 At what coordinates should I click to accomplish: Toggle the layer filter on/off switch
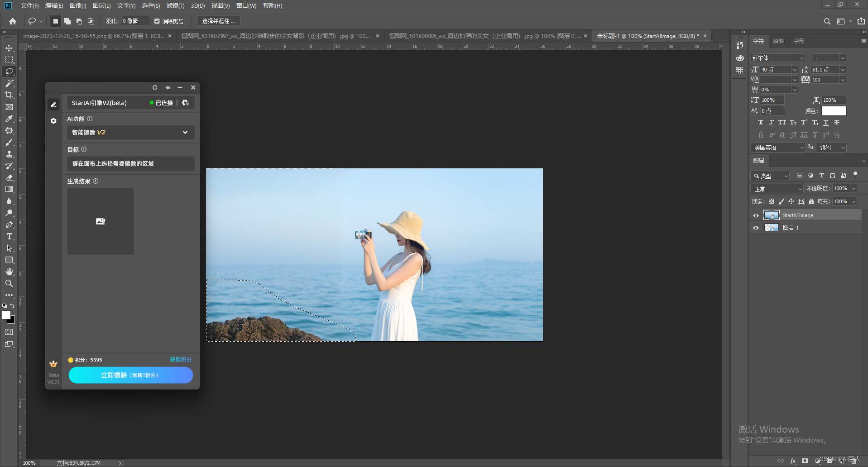tap(855, 175)
